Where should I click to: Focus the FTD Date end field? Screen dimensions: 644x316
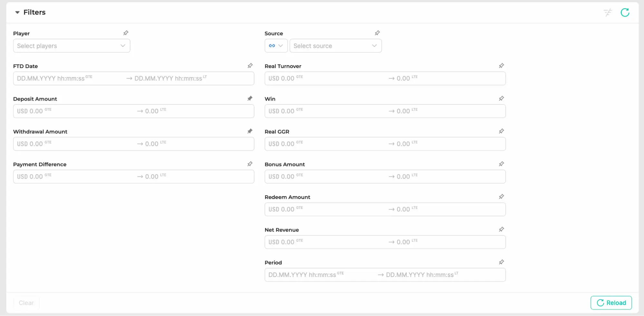click(193, 78)
